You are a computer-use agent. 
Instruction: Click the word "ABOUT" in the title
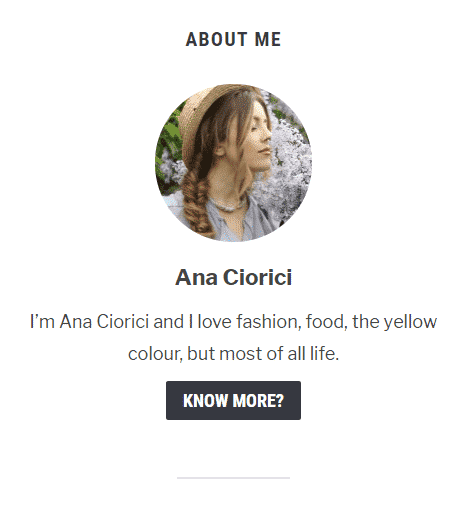(217, 39)
